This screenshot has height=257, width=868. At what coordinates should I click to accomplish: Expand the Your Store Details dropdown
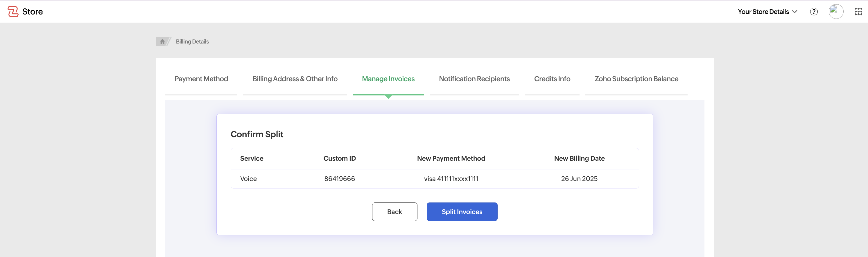[x=767, y=11]
